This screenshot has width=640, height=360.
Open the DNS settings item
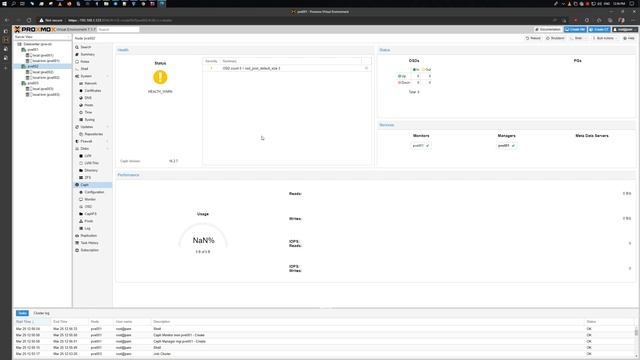coord(93,98)
